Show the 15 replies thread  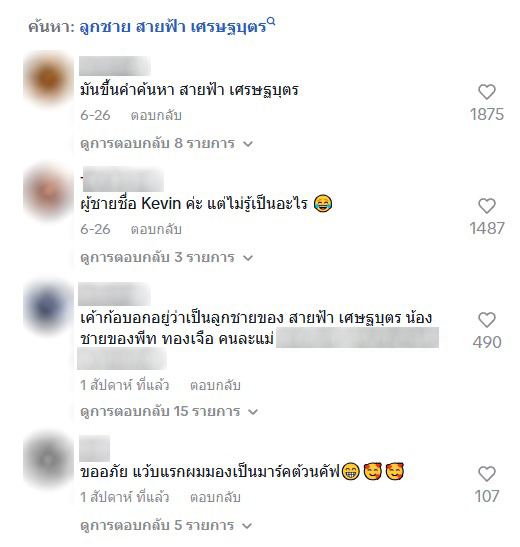tap(169, 411)
